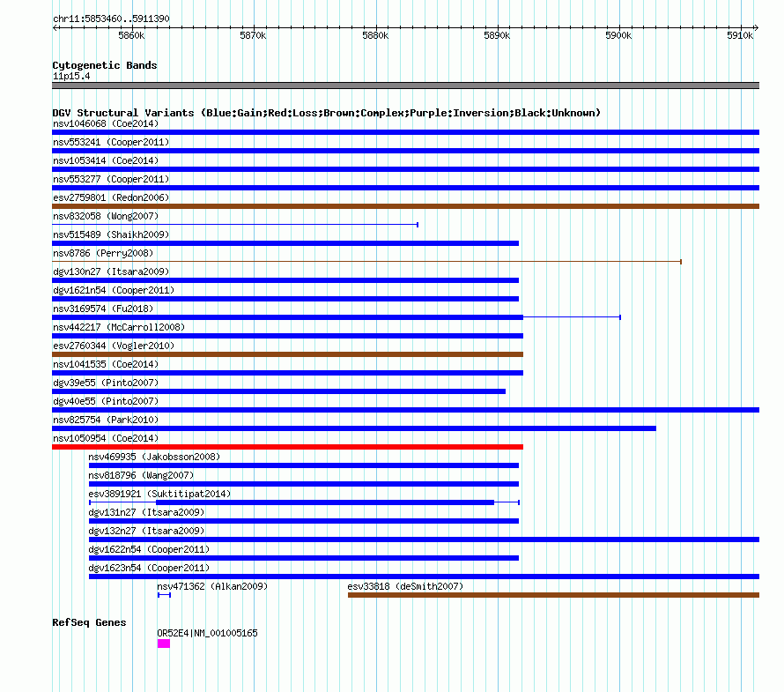Click the small nsv471362 blue variant bar
The image size is (784, 692).
pyautogui.click(x=165, y=595)
